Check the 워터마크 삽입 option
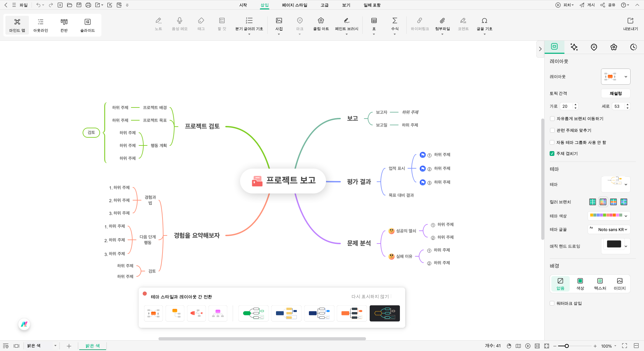This screenshot has width=644, height=351. pyautogui.click(x=552, y=303)
